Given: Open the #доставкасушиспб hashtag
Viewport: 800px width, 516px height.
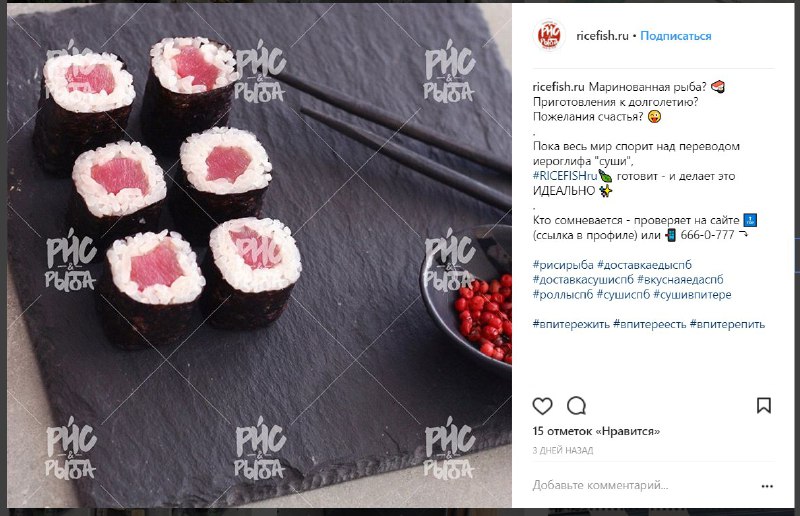Looking at the screenshot, I should [x=583, y=280].
